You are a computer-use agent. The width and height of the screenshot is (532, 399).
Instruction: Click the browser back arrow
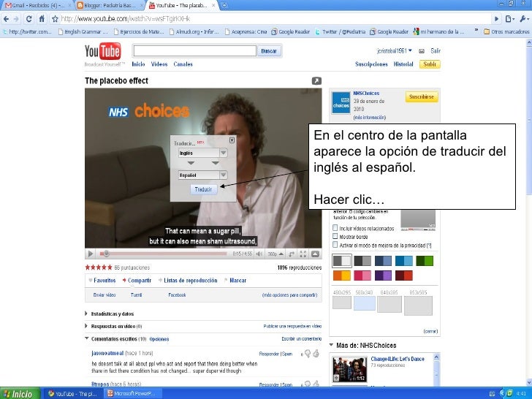pos(7,19)
